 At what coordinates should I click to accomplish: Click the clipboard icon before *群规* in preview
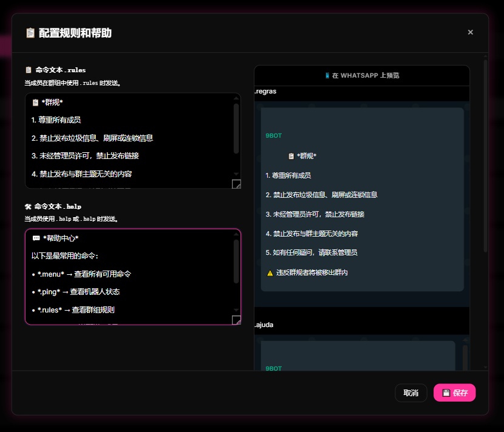coord(291,156)
